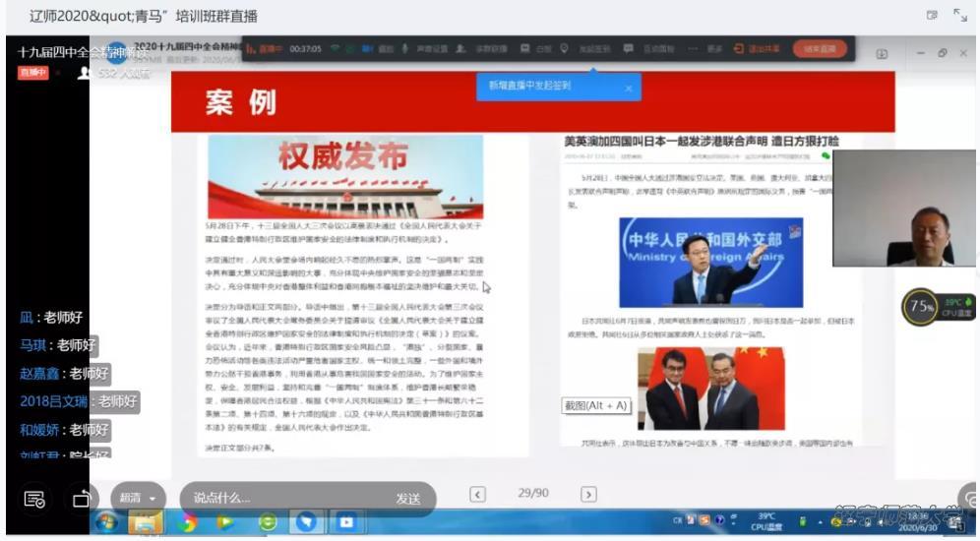Click chat message from 和媛娇

(x=64, y=430)
